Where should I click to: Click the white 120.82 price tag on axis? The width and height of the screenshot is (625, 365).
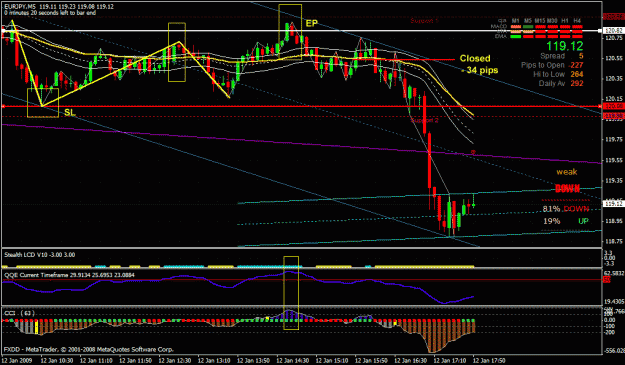(614, 31)
